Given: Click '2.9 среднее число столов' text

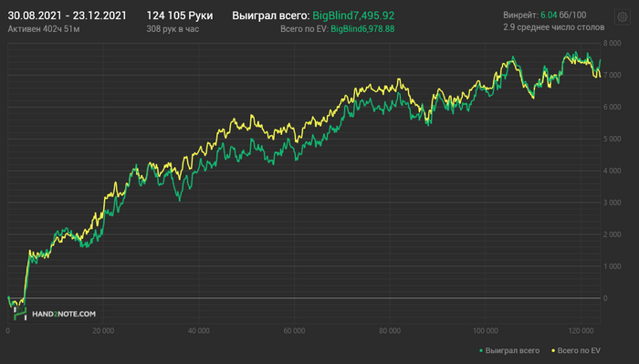Looking at the screenshot, I should 554,27.
